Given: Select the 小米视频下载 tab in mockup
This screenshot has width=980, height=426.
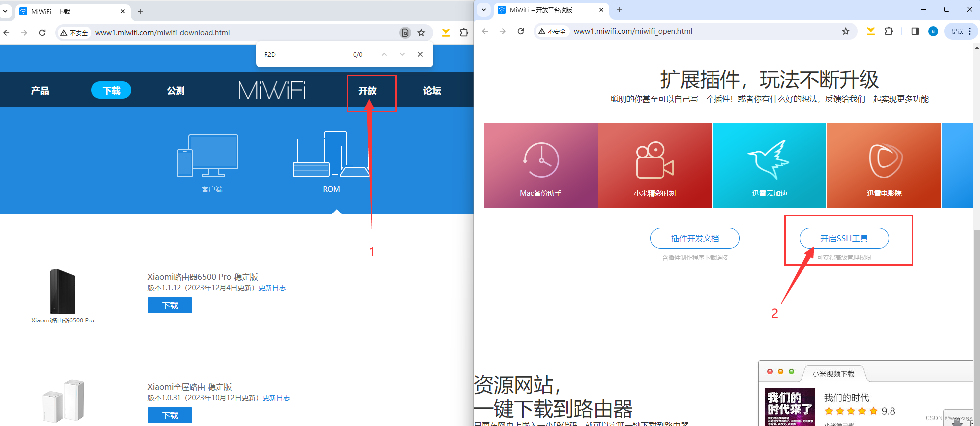Looking at the screenshot, I should 833,373.
